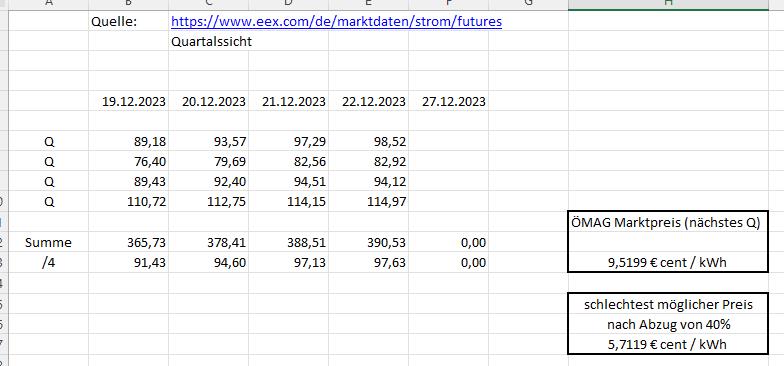Screen dimensions: 784x366
Task: Select the 5,7119 € cent / kWh cell
Action: pyautogui.click(x=668, y=344)
